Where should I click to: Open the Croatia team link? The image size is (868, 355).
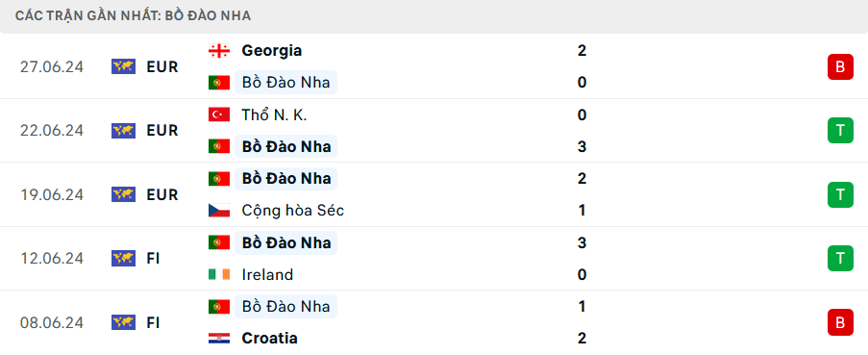[269, 339]
